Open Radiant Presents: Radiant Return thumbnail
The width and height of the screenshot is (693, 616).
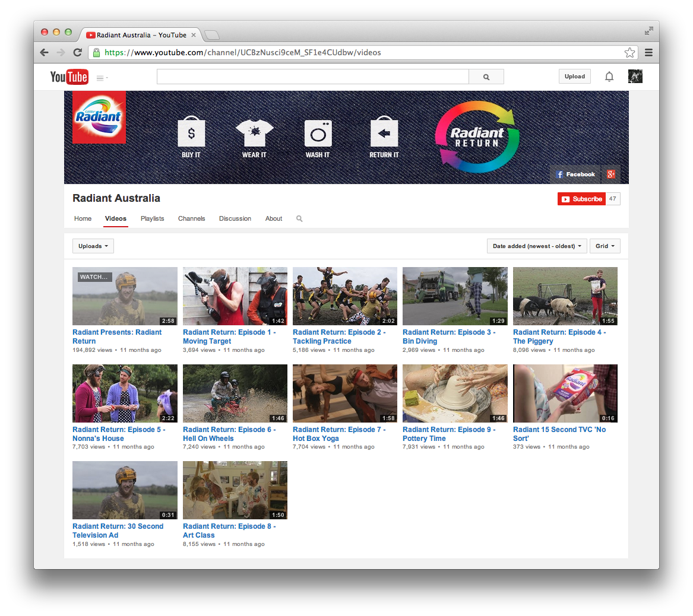click(125, 296)
